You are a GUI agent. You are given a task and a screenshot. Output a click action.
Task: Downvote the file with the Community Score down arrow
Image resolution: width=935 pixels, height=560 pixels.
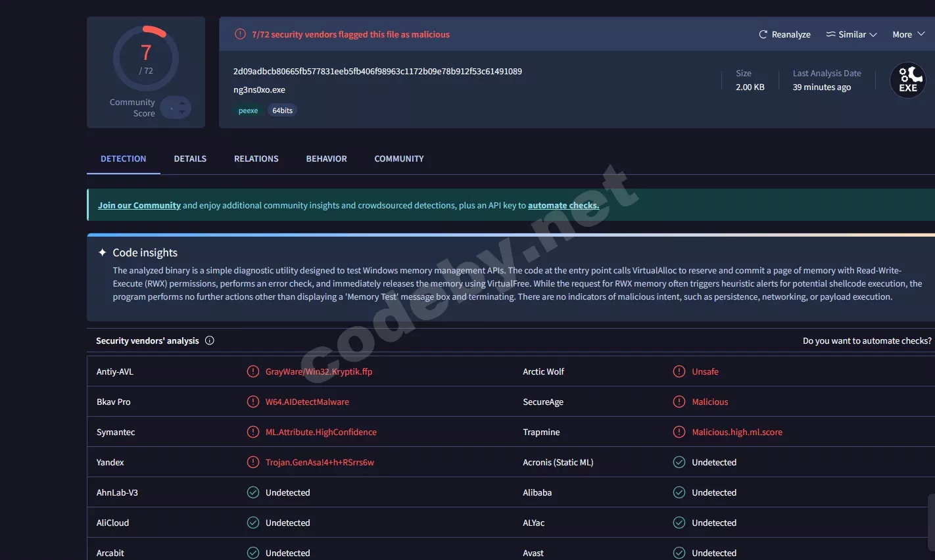point(182,112)
